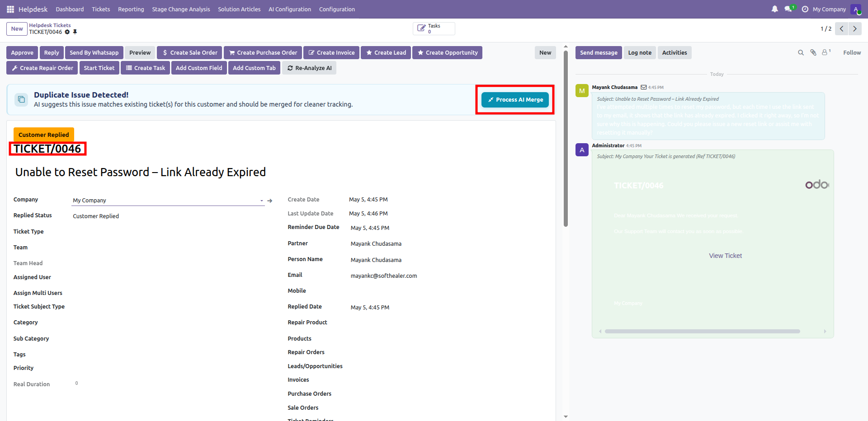Click the activities clock icon in the top bar
Viewport: 868px width, 421px height.
click(x=805, y=9)
